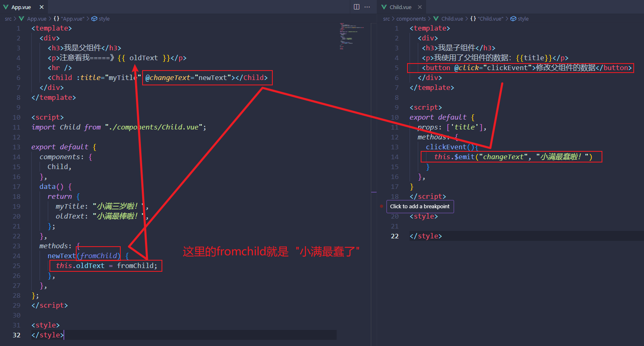Click the "我是父组件" h3 line

point(84,48)
